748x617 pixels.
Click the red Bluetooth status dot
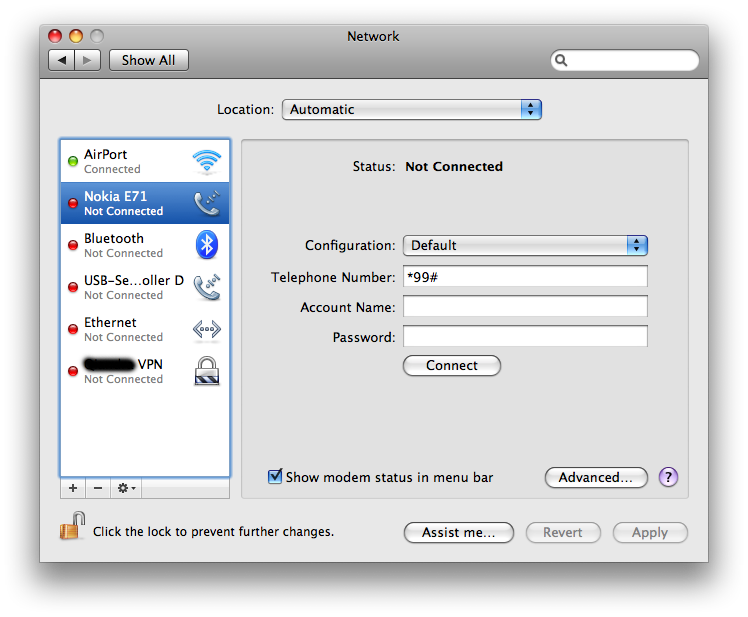(x=73, y=245)
